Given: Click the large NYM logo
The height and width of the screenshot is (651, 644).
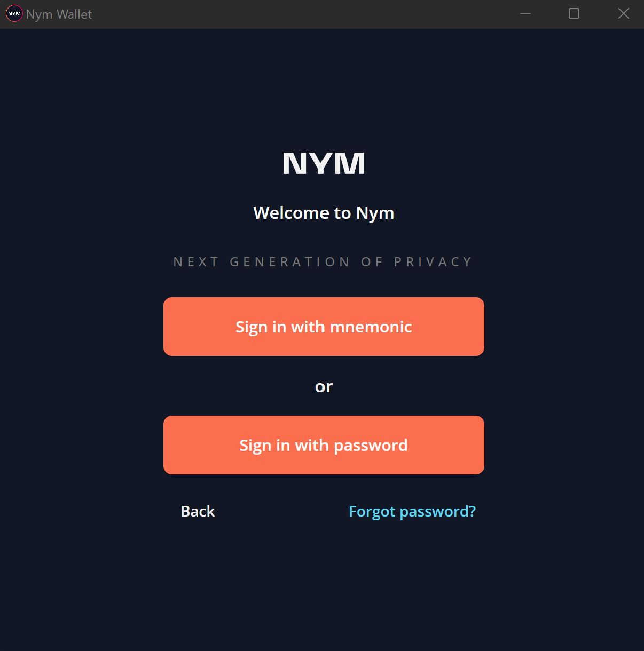Looking at the screenshot, I should point(324,163).
